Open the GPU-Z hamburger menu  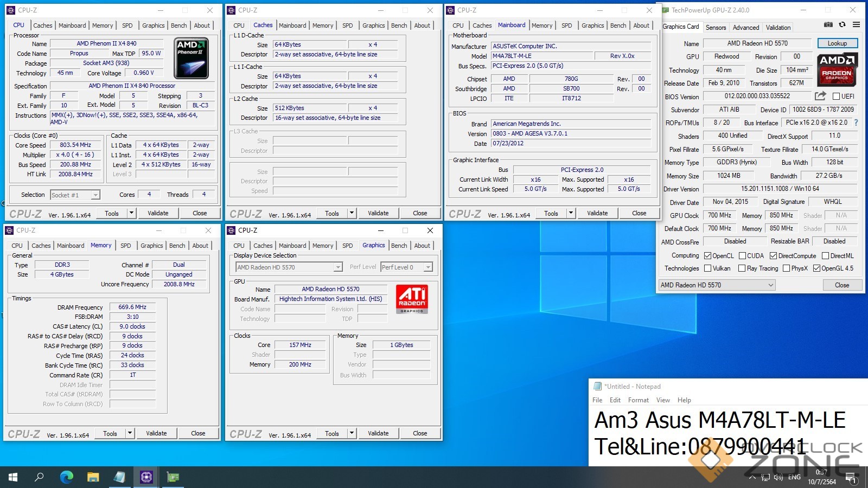tap(856, 25)
